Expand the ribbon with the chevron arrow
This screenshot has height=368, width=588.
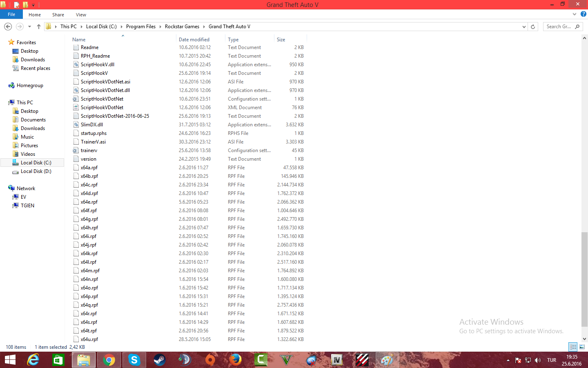point(575,14)
